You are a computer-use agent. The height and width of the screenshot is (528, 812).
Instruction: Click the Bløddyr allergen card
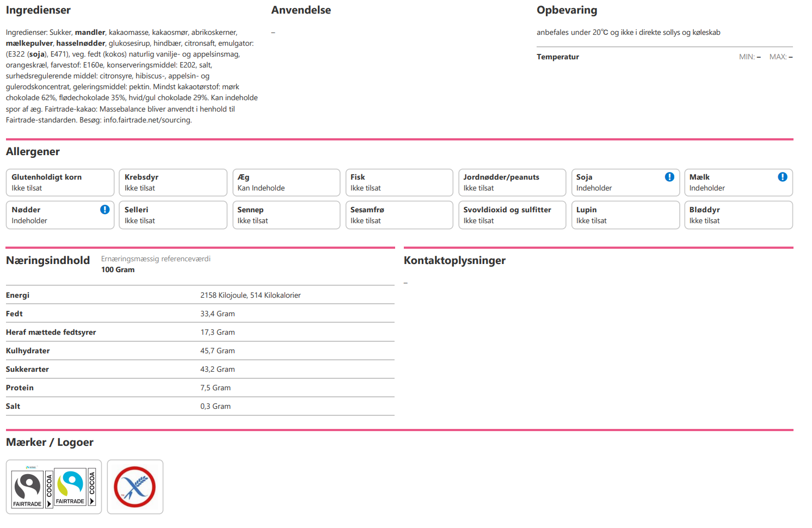pyautogui.click(x=738, y=215)
